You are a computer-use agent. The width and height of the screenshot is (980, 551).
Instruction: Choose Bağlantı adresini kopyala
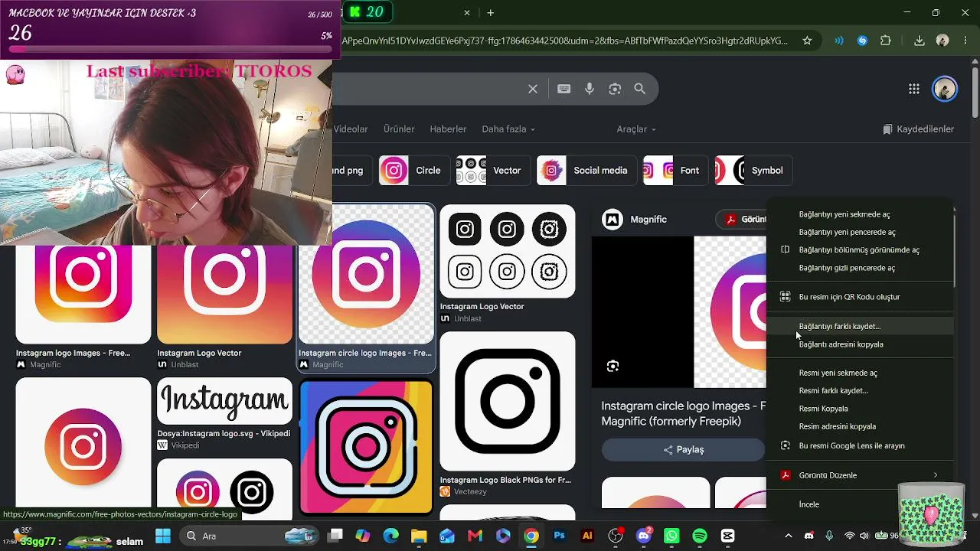[x=860, y=344]
